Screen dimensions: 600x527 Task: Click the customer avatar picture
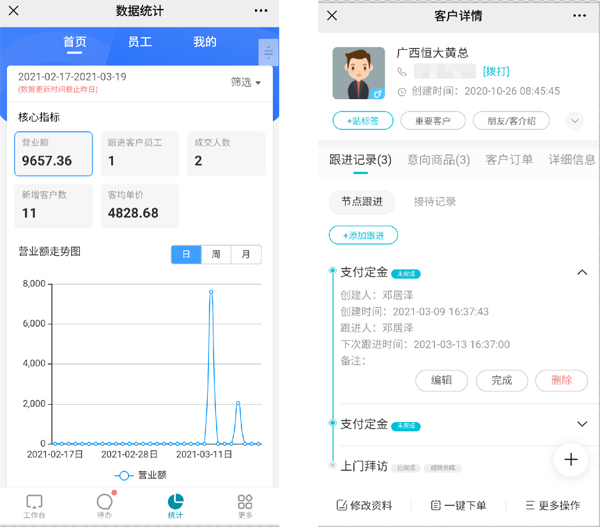coord(359,73)
